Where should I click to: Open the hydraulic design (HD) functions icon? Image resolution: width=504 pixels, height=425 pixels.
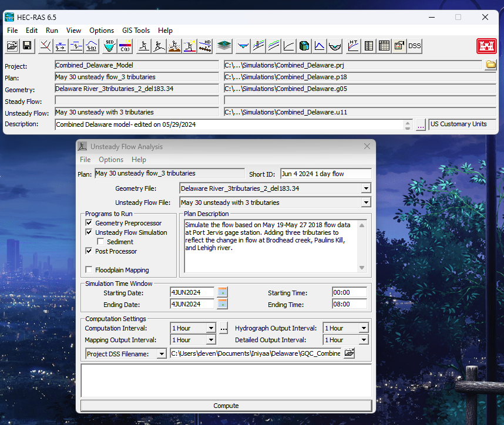[205, 46]
